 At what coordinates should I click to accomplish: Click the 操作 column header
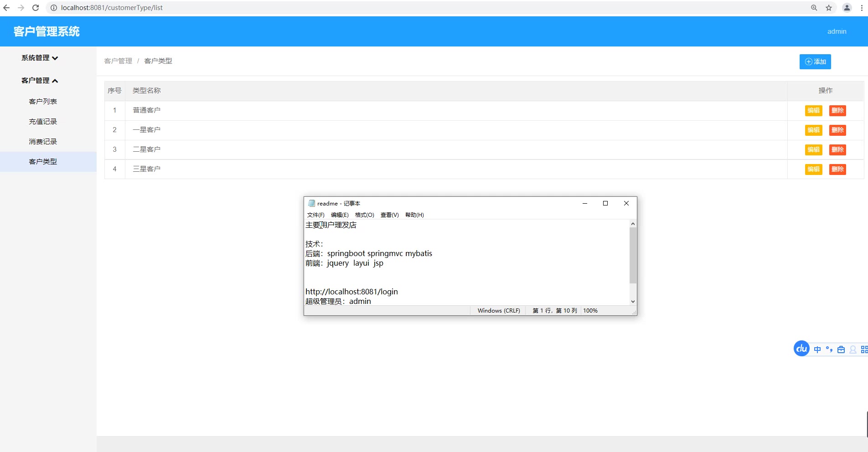click(826, 91)
